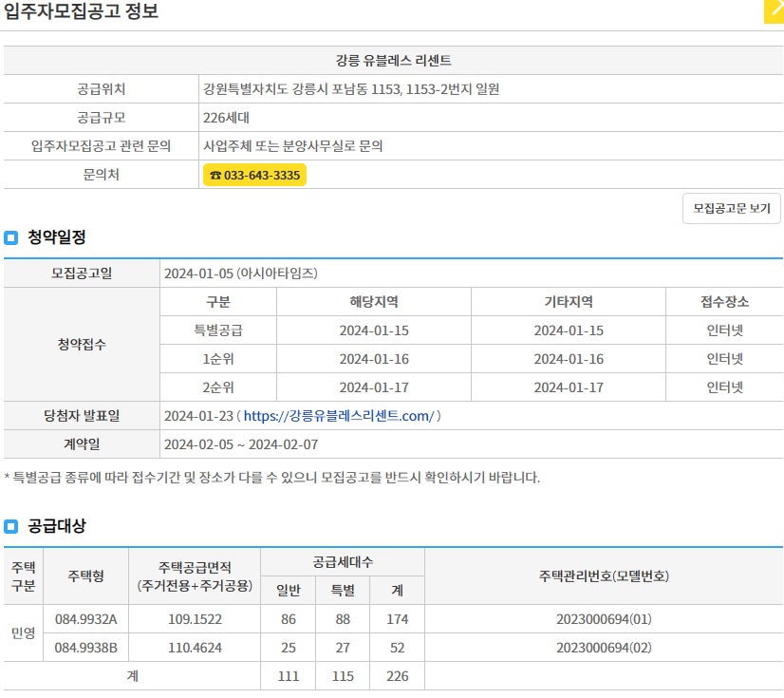The height and width of the screenshot is (698, 784).
Task: Click 인터넷 in the 특별공급 row
Action: [x=724, y=330]
